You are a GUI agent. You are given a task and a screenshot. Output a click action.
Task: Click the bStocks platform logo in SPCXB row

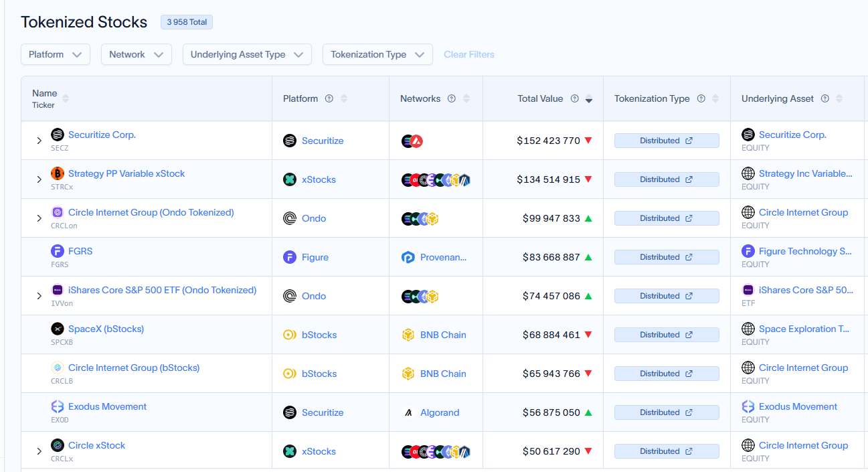290,335
